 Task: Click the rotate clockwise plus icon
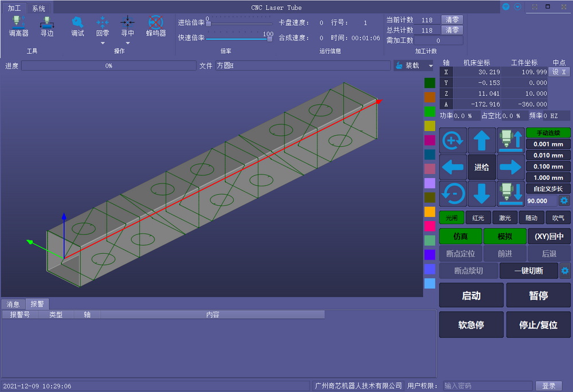pyautogui.click(x=453, y=140)
